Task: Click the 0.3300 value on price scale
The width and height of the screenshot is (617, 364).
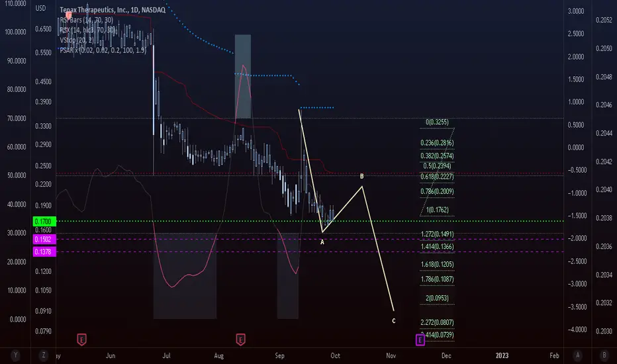Action: click(x=43, y=126)
